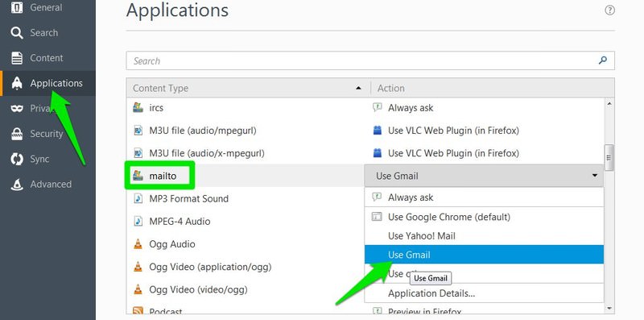
Task: Select the highlighted Use Gmail option
Action: click(484, 255)
